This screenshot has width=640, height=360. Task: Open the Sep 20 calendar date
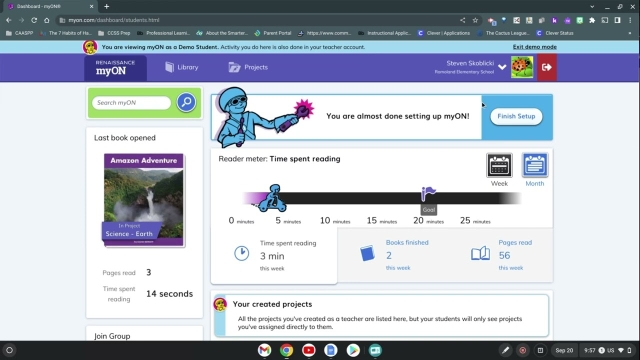(564, 350)
